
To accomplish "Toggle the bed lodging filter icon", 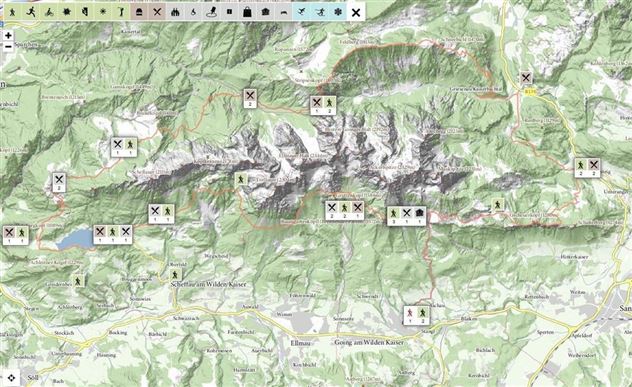I will [x=284, y=12].
